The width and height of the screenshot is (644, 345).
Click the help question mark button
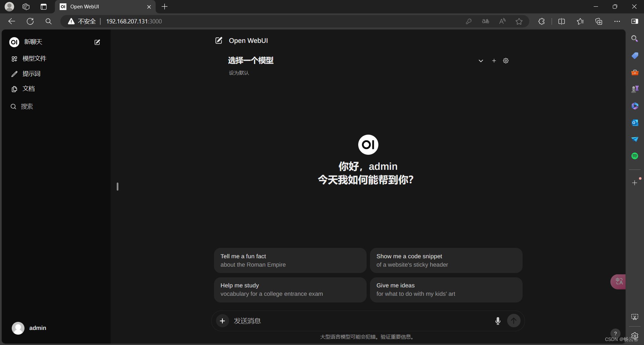click(x=615, y=334)
